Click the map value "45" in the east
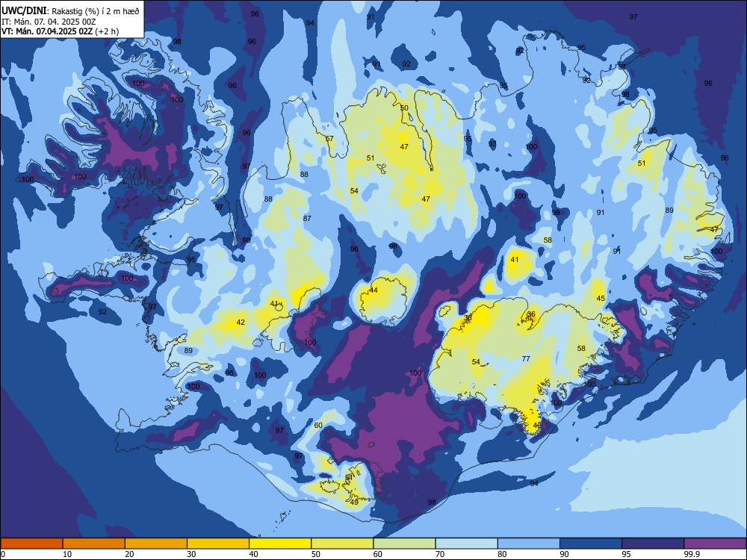747x560 pixels. [601, 298]
